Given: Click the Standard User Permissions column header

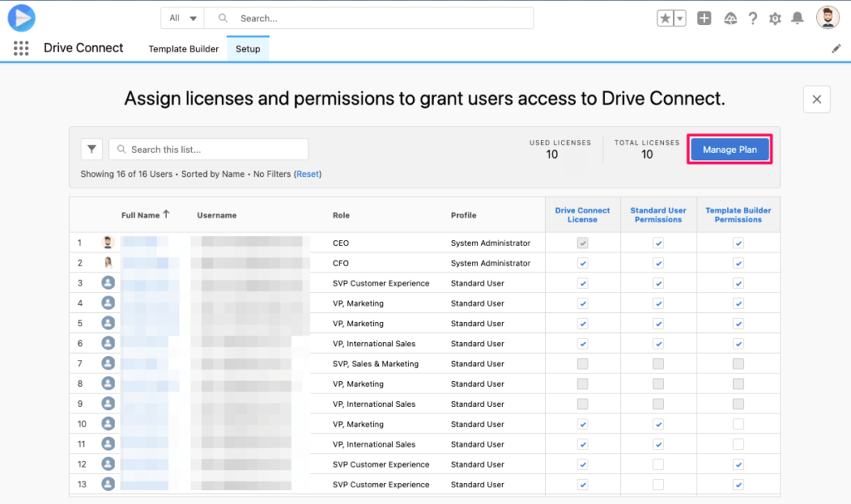Looking at the screenshot, I should [658, 215].
